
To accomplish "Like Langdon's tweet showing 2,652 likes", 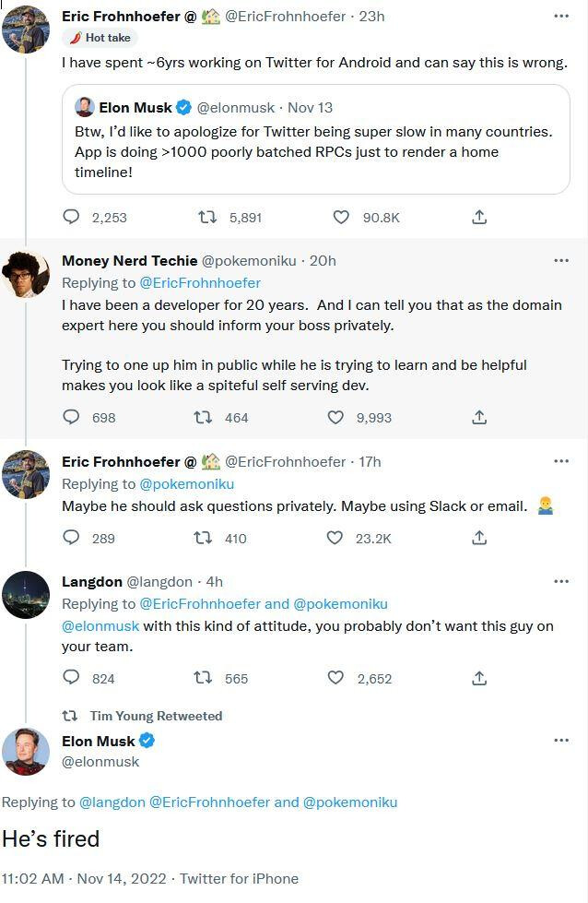I will [x=335, y=678].
